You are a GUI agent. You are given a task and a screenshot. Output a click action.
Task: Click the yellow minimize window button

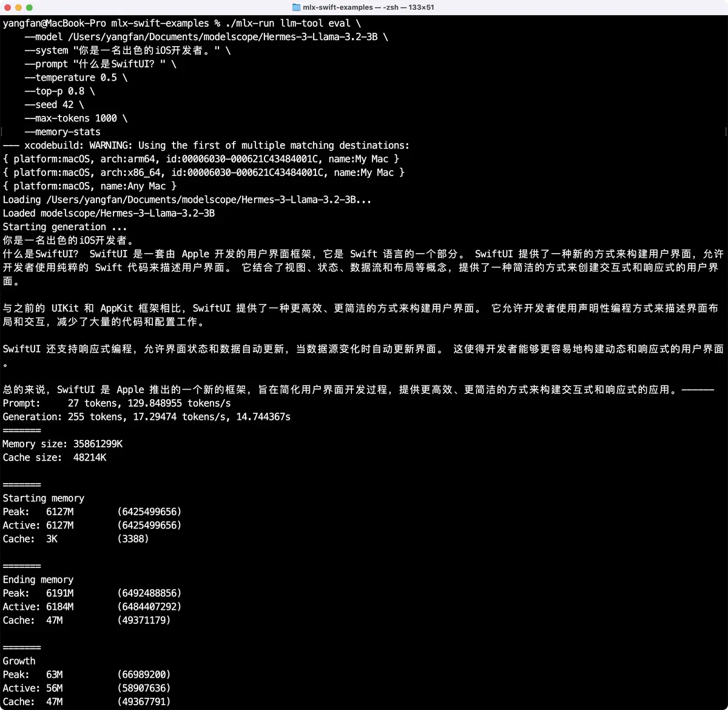pos(19,7)
